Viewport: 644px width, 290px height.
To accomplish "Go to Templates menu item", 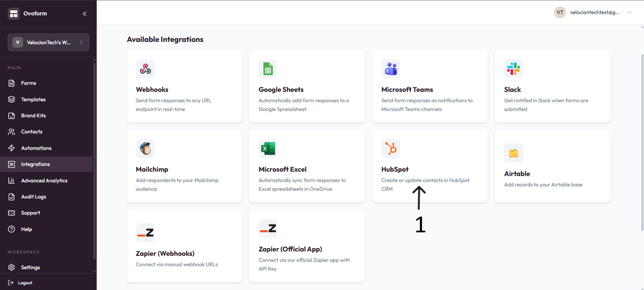I will tap(33, 100).
